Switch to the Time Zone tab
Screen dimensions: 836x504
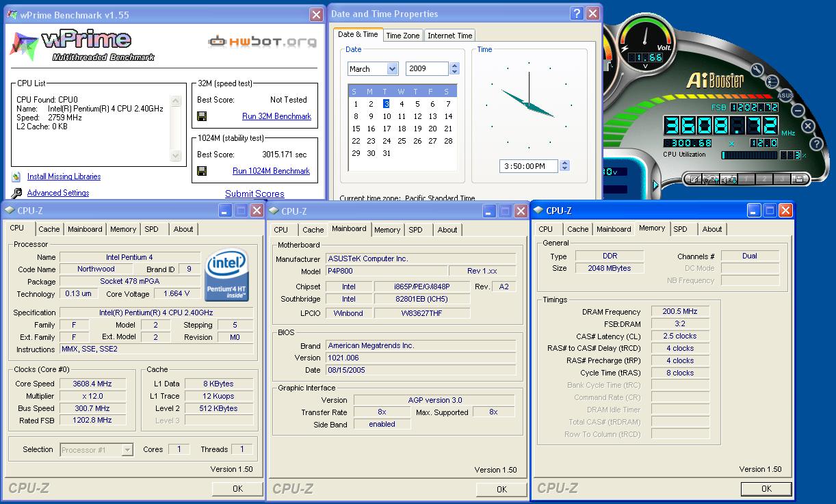pos(403,36)
